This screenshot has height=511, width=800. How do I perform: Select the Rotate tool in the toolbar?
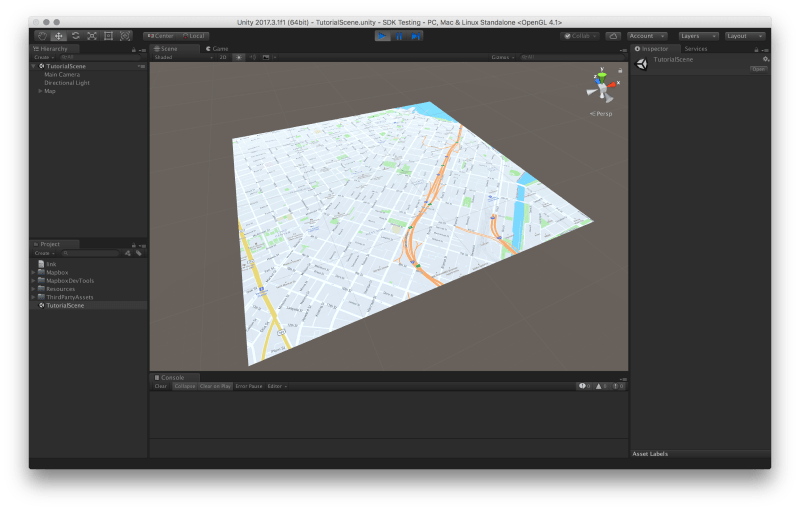76,36
